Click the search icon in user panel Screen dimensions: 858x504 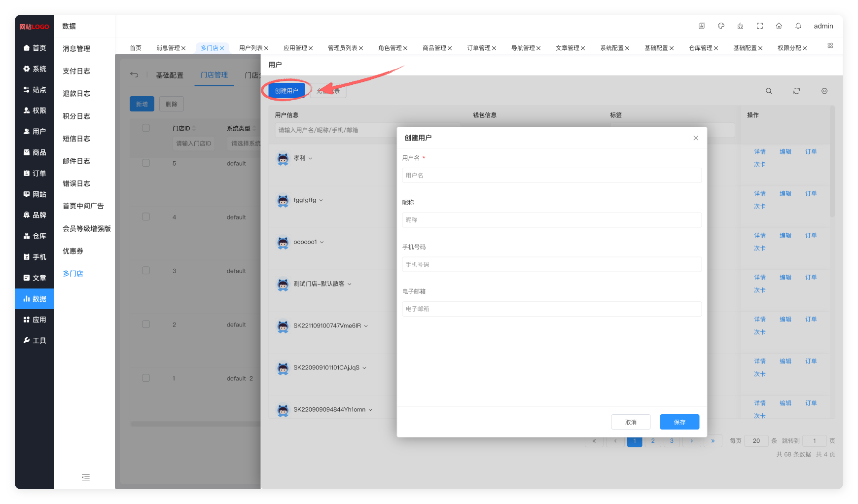coord(769,91)
